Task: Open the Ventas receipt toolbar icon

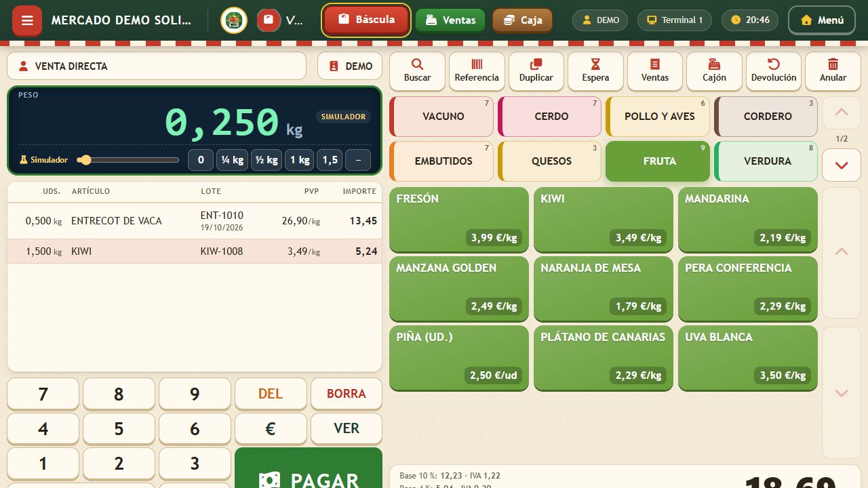Action: click(x=655, y=71)
